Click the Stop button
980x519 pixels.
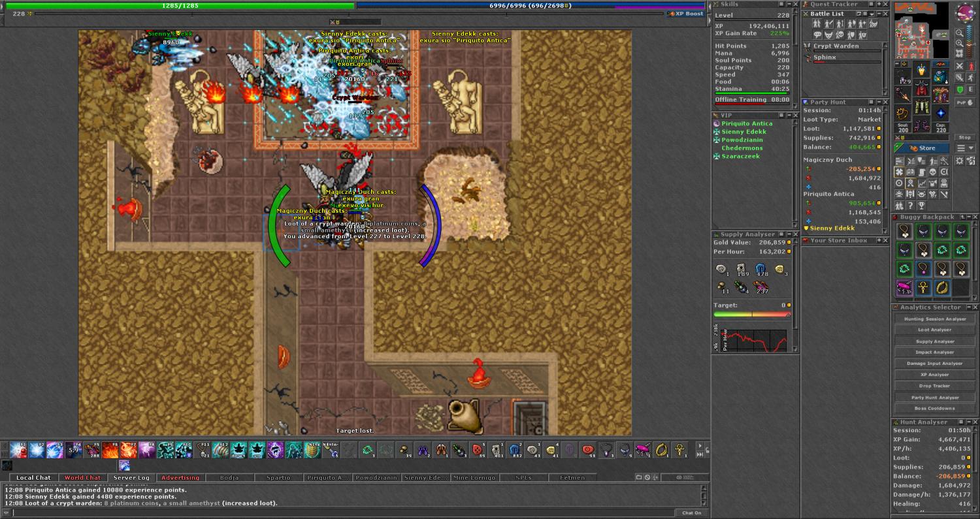(965, 137)
